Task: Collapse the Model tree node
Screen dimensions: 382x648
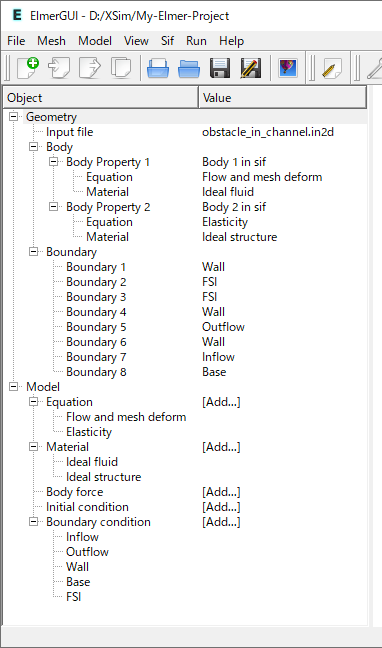Action: click(x=14, y=387)
